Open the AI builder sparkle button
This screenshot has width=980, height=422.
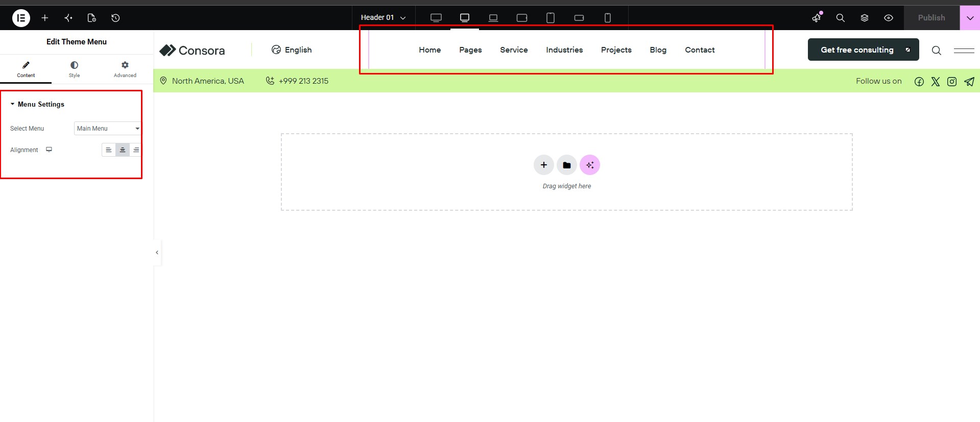click(x=590, y=165)
